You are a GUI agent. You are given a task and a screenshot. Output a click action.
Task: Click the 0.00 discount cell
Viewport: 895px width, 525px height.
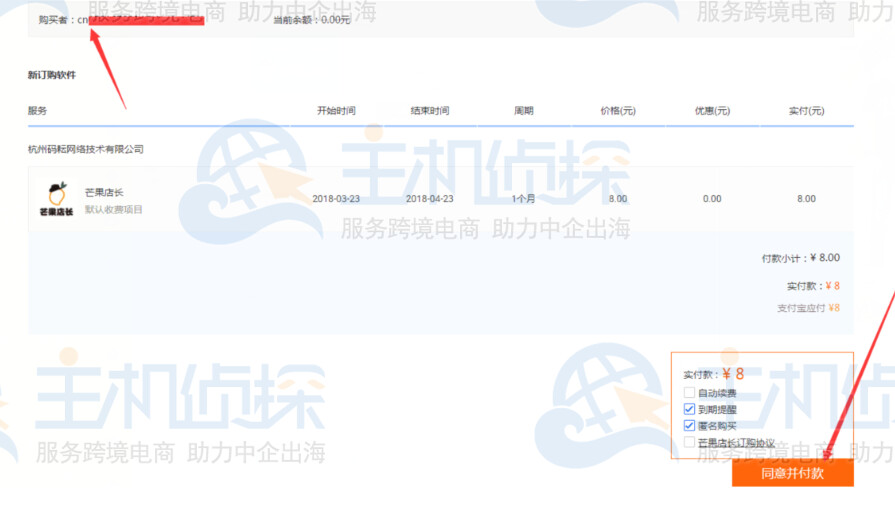click(x=712, y=199)
